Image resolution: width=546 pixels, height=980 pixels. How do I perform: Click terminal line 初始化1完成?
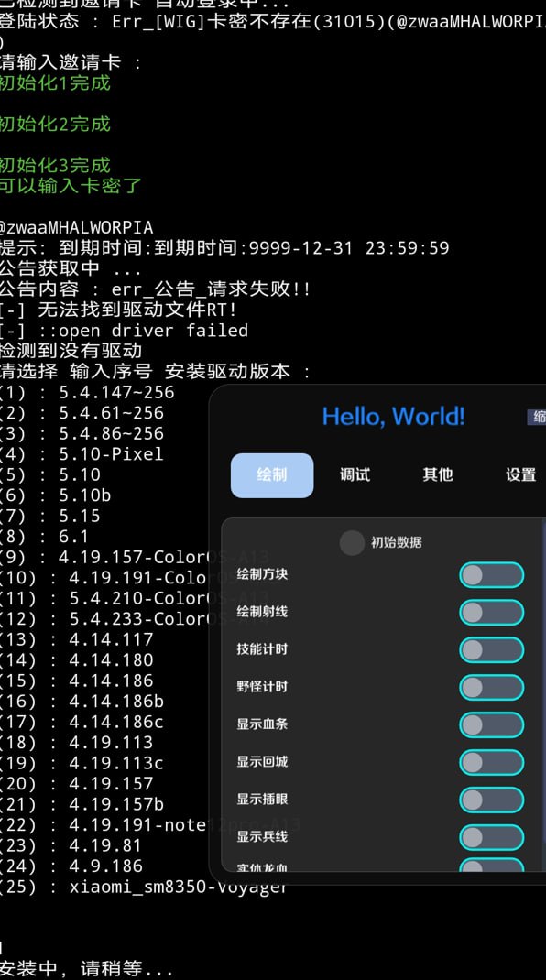tap(55, 82)
